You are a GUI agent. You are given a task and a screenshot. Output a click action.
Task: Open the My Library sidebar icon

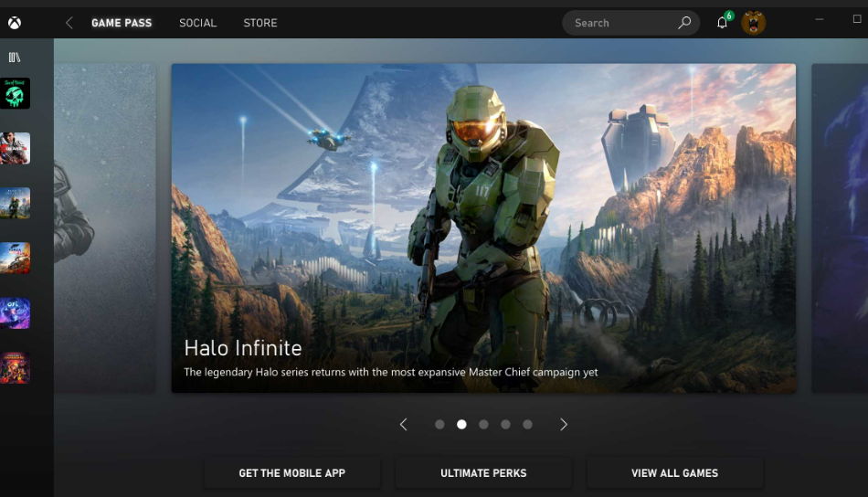tap(15, 57)
